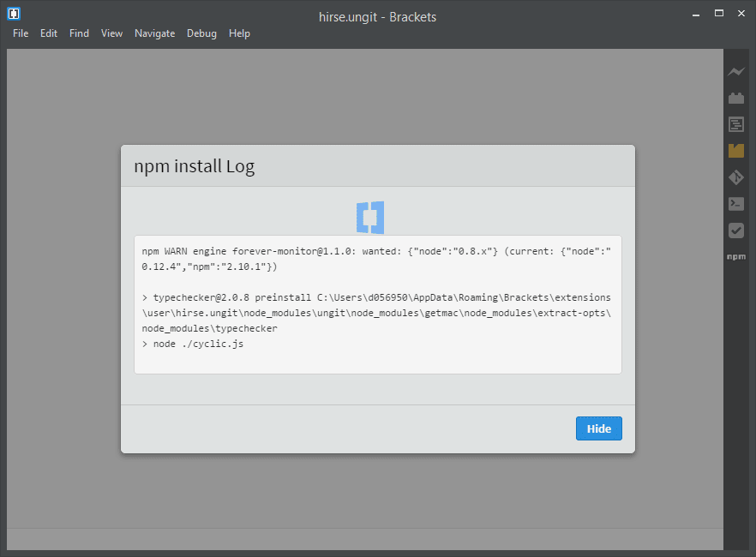
Task: Open the Find menu
Action: coord(79,33)
